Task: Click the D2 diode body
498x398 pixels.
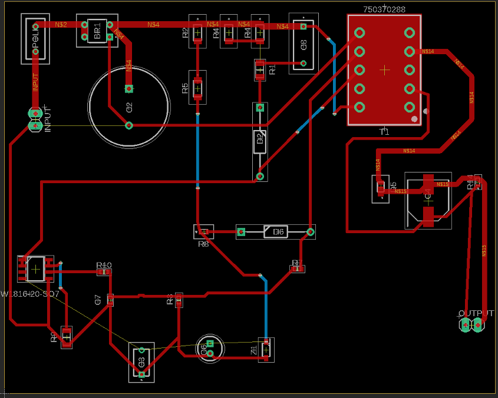Action: click(x=260, y=142)
